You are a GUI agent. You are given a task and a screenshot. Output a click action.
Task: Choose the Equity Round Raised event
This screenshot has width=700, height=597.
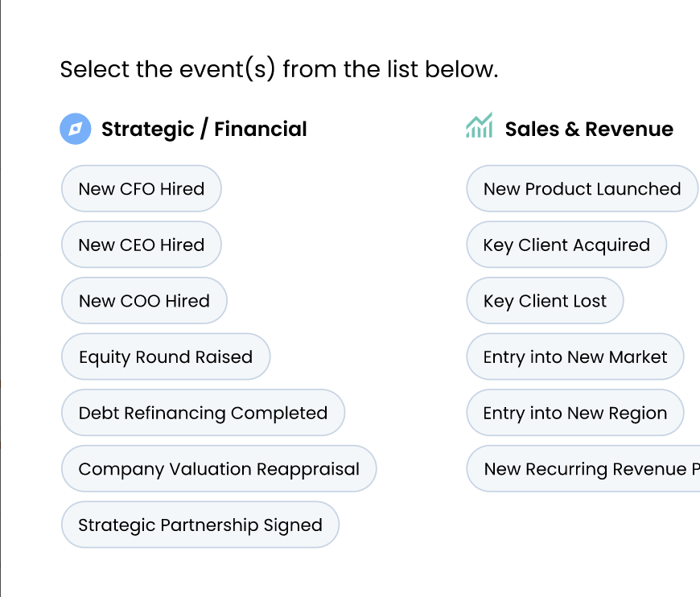(x=166, y=357)
